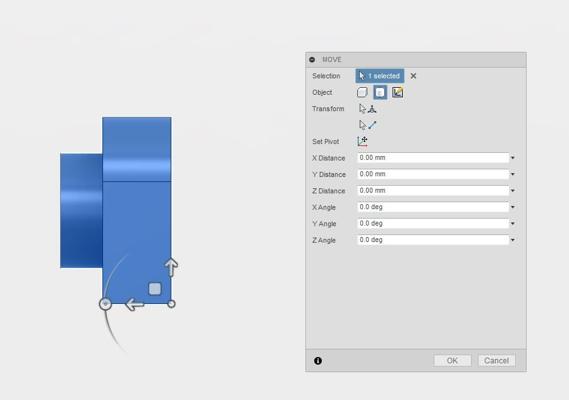Click the planar square manipulator on model

pos(155,289)
